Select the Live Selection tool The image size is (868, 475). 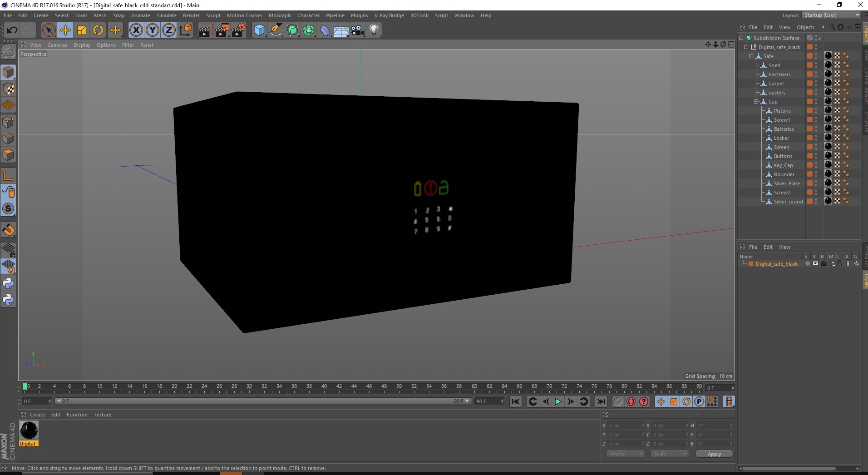(49, 30)
